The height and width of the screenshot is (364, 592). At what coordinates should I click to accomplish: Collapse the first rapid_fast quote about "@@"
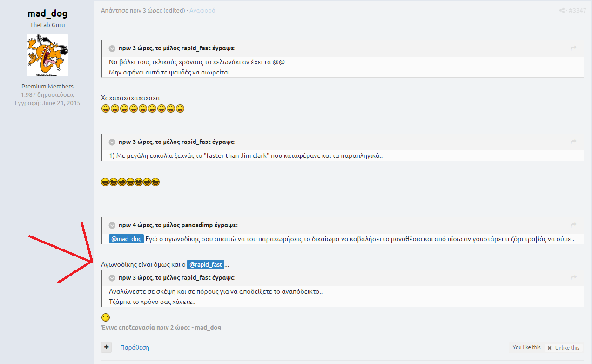(112, 48)
